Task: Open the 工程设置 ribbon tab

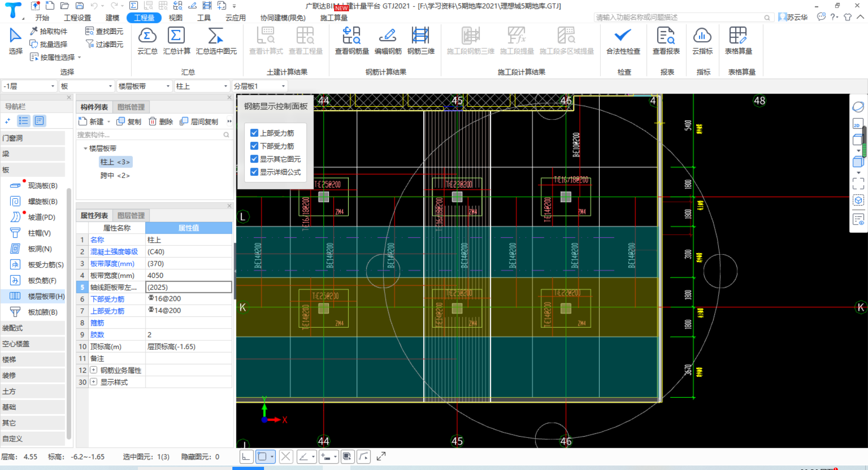Action: (77, 18)
